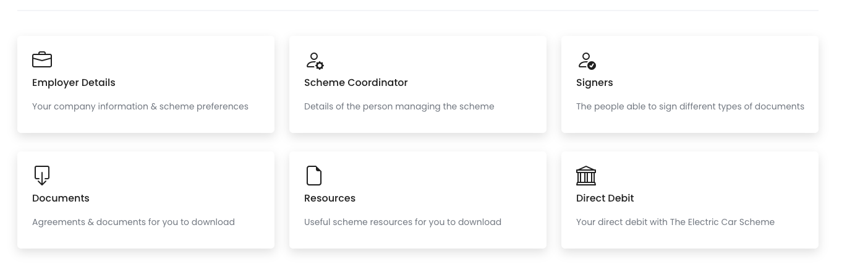Click the download arrow Documents icon
Image resolution: width=868 pixels, height=264 pixels.
(x=41, y=176)
